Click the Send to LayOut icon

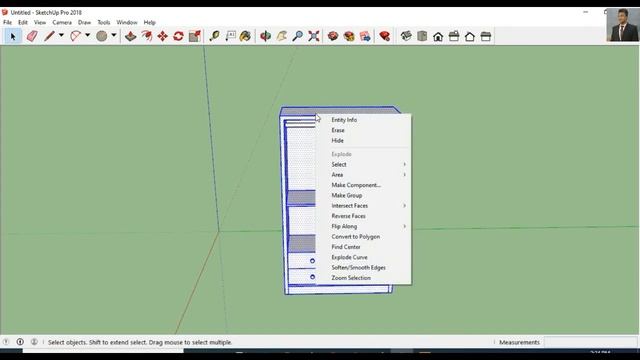[365, 36]
